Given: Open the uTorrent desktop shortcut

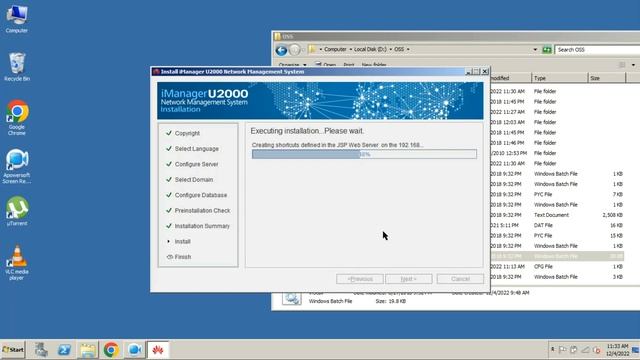Looking at the screenshot, I should click(17, 211).
